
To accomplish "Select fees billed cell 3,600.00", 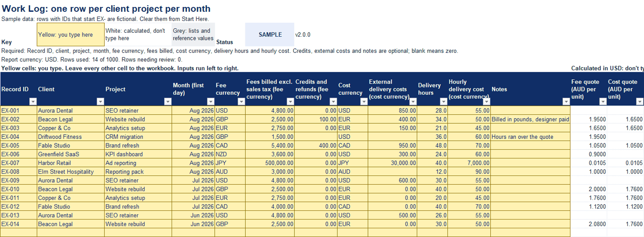I will coord(270,154).
